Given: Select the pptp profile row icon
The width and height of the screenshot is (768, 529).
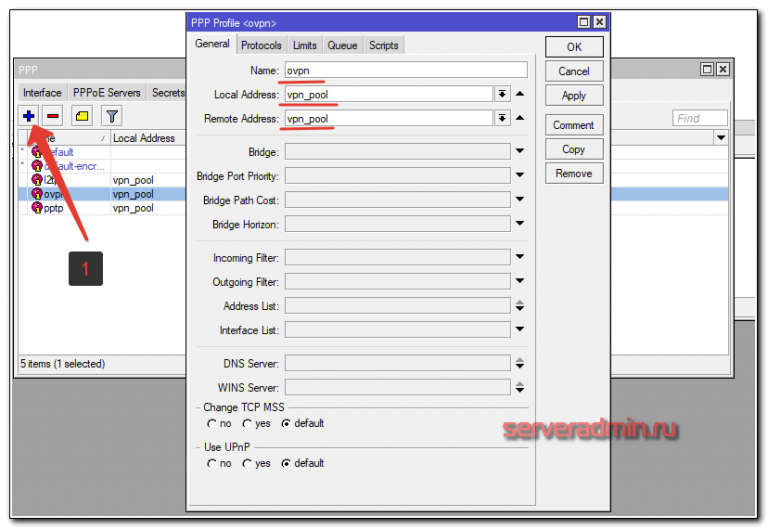Looking at the screenshot, I should (37, 208).
